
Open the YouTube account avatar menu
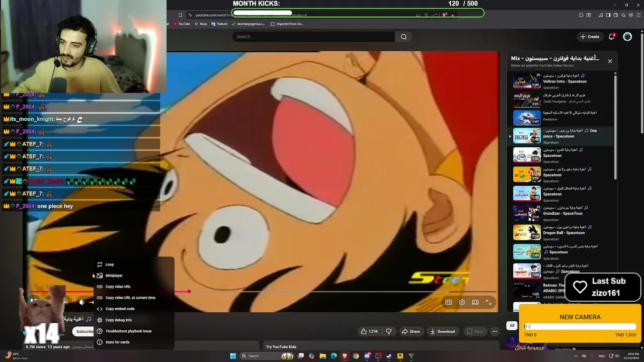(627, 37)
